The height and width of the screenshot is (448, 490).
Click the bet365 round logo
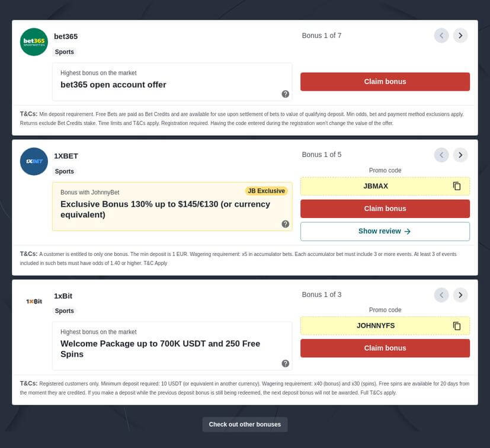click(x=34, y=42)
